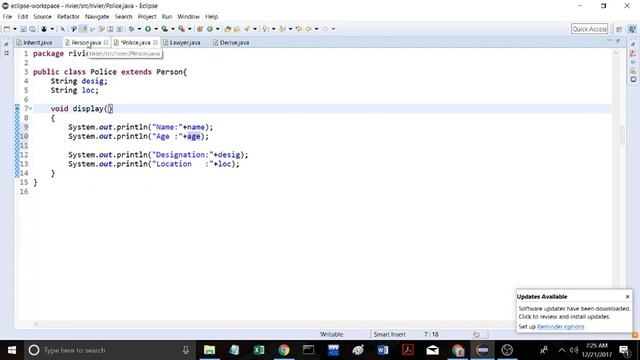The width and height of the screenshot is (640, 360).
Task: Switch to the Lawyer.java tab
Action: tap(185, 42)
